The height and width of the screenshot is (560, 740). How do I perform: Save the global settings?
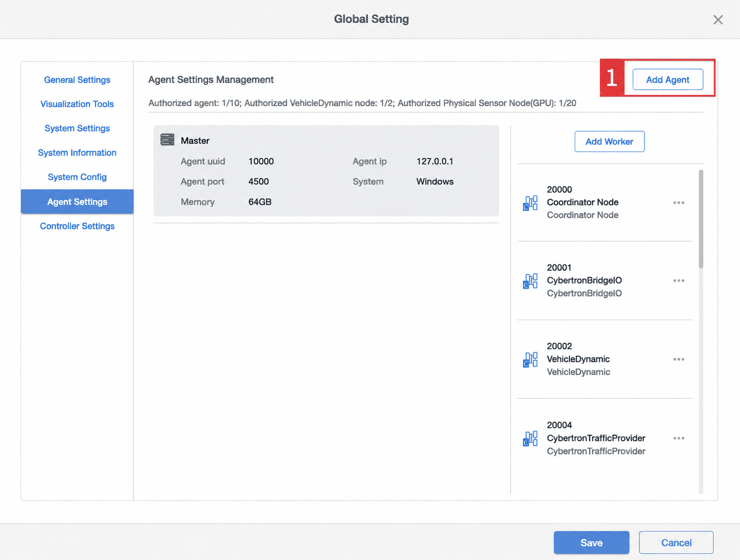coord(591,543)
